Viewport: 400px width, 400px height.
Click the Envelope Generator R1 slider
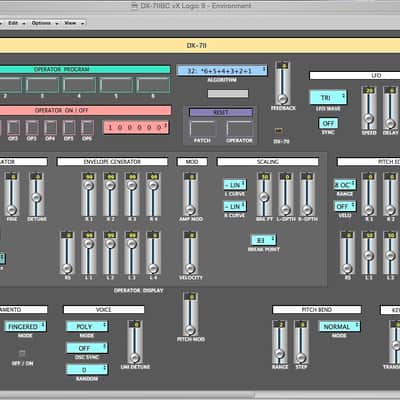pyautogui.click(x=89, y=194)
